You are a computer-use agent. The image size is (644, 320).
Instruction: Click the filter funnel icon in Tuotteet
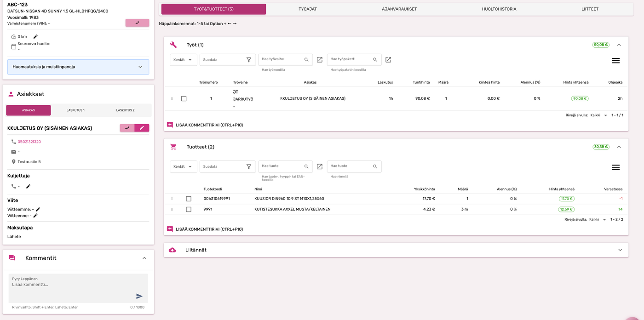[249, 166]
